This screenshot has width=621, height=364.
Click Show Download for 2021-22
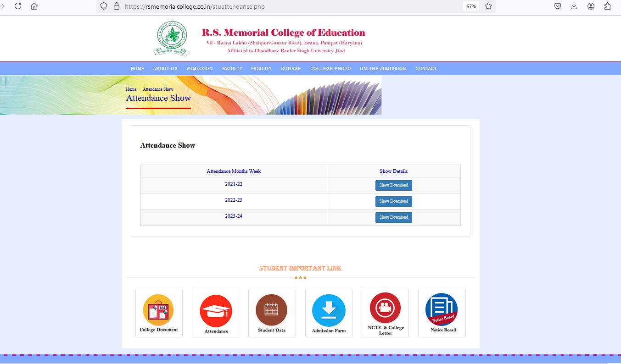[393, 185]
